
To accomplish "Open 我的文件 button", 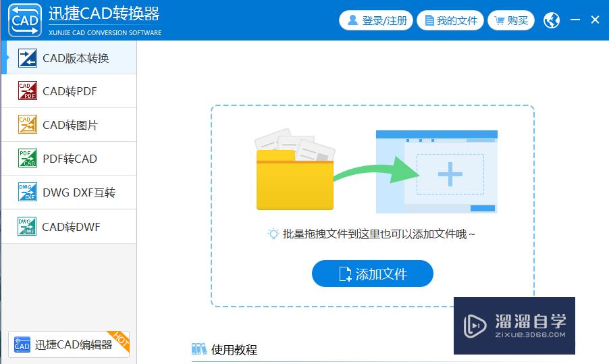I will (450, 20).
